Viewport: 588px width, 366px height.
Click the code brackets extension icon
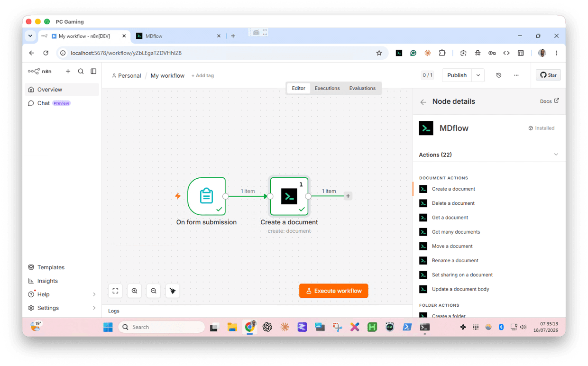506,53
